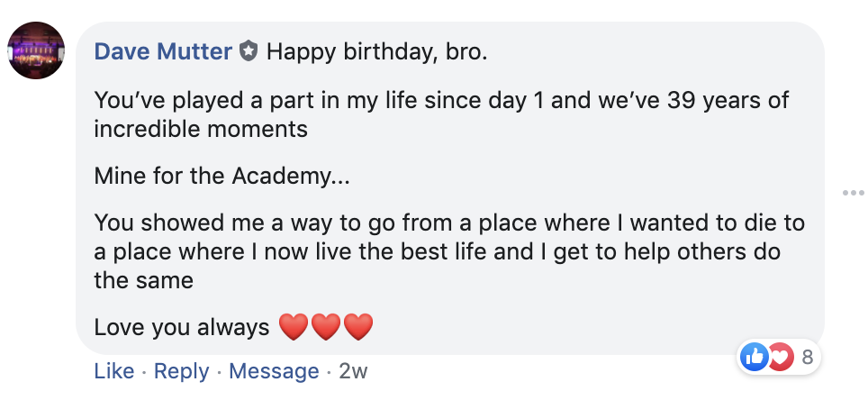Image resolution: width=868 pixels, height=400 pixels.
Task: Click the 'Mine for the Academy...' line
Action: (222, 176)
